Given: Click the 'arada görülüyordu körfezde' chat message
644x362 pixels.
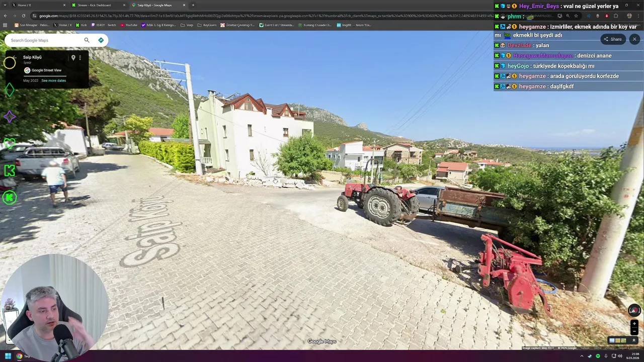Looking at the screenshot, I should tap(584, 76).
